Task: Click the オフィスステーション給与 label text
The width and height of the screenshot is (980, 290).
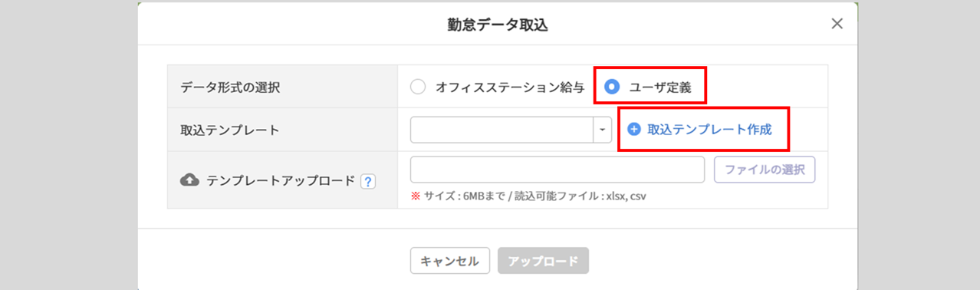Action: tap(510, 87)
